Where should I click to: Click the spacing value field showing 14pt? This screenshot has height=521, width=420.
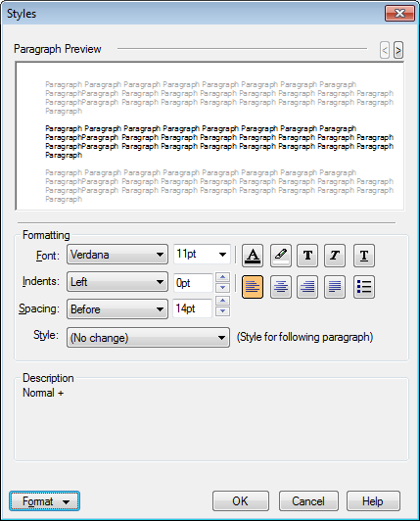[193, 308]
